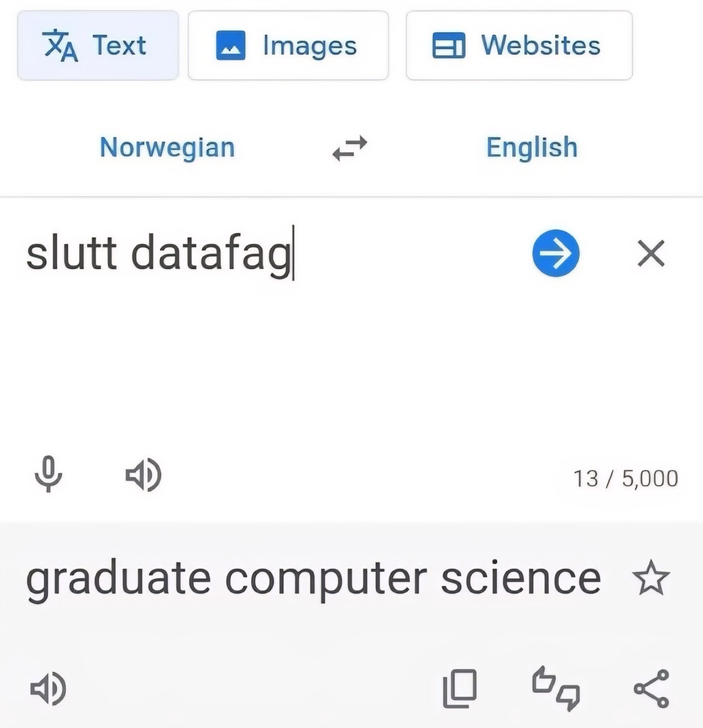Save translation with the star icon

tap(651, 578)
